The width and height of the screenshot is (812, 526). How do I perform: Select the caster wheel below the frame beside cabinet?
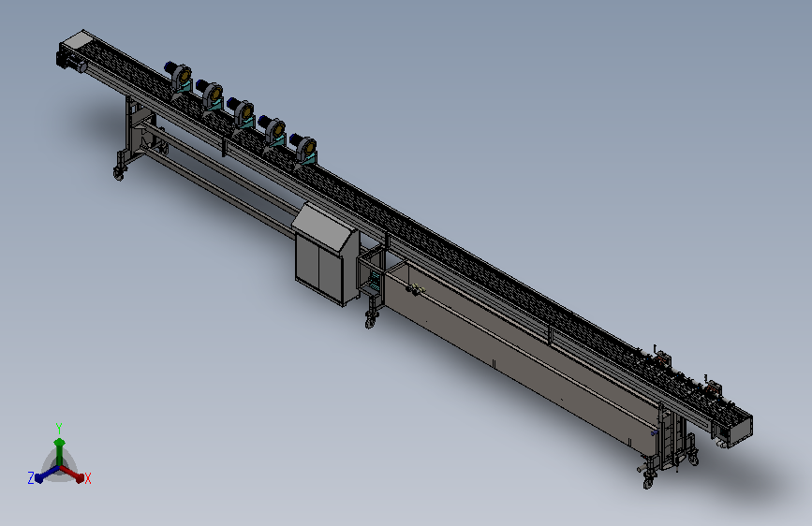(371, 321)
